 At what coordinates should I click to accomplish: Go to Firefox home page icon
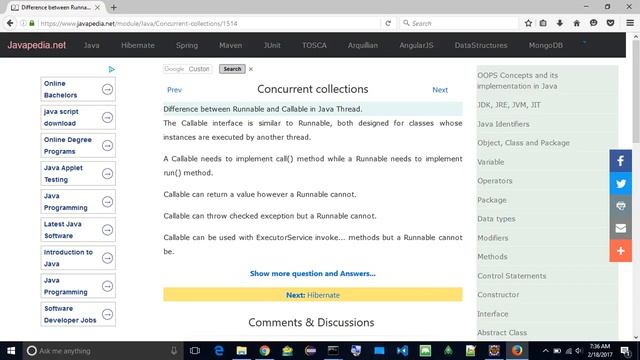click(x=576, y=23)
